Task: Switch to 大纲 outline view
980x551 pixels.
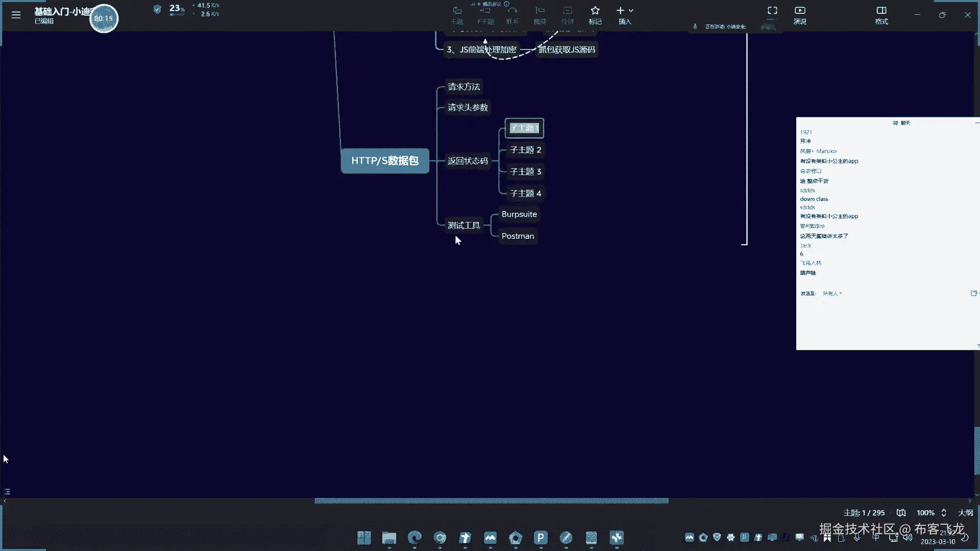Action: (x=965, y=513)
